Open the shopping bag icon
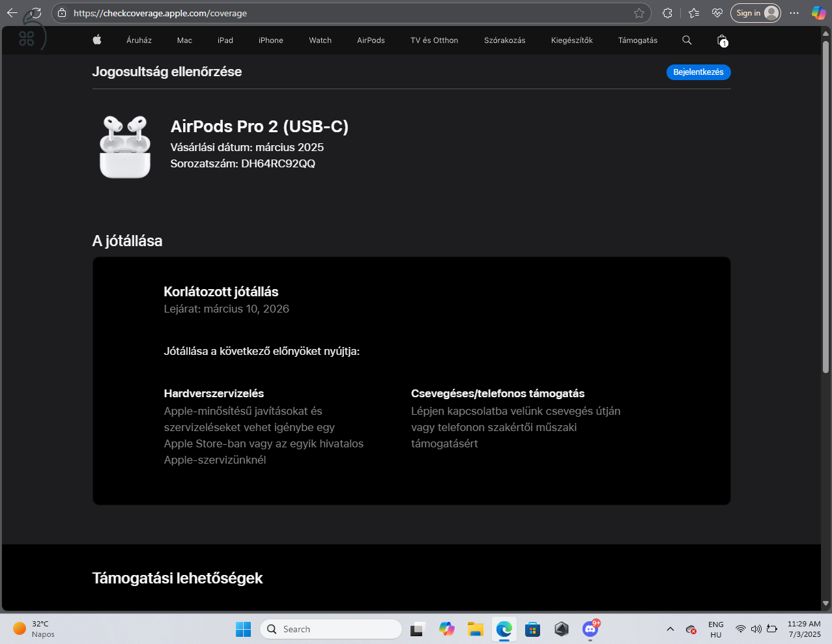 point(722,40)
